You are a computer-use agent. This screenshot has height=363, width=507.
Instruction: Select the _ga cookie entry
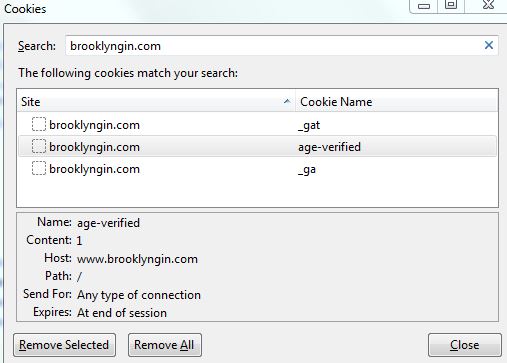(x=257, y=169)
